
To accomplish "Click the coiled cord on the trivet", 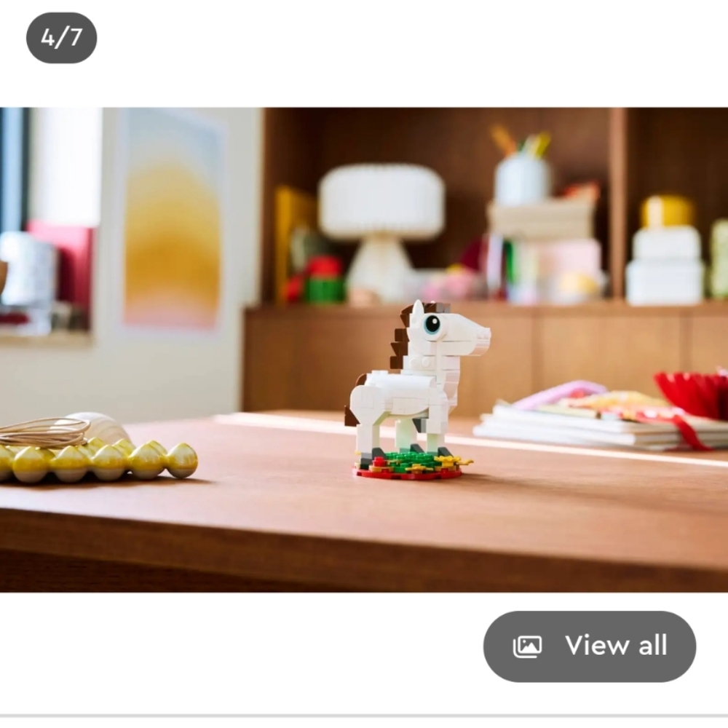I will pos(43,430).
